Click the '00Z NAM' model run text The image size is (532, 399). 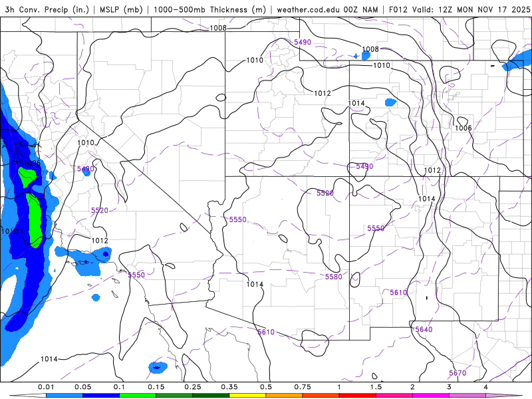pos(360,9)
